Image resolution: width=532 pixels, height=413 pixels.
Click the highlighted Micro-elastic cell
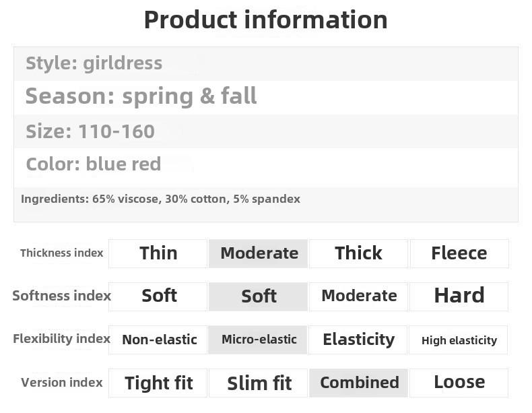259,340
